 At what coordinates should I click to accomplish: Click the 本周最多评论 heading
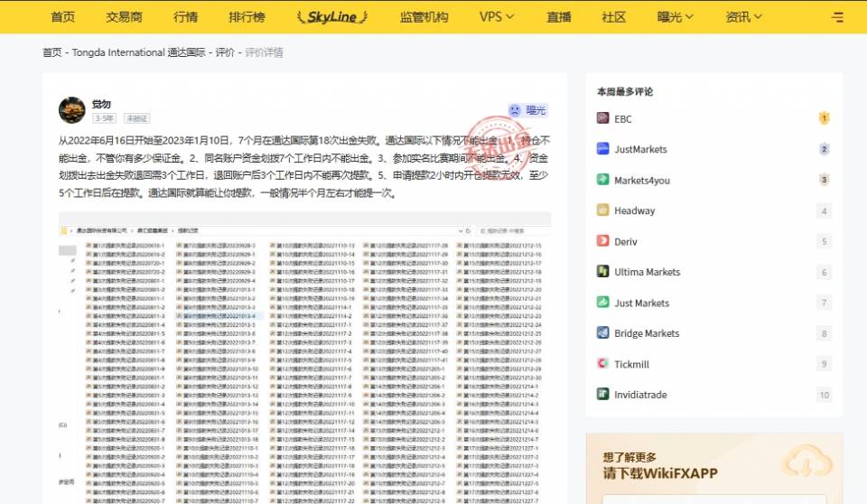click(625, 92)
